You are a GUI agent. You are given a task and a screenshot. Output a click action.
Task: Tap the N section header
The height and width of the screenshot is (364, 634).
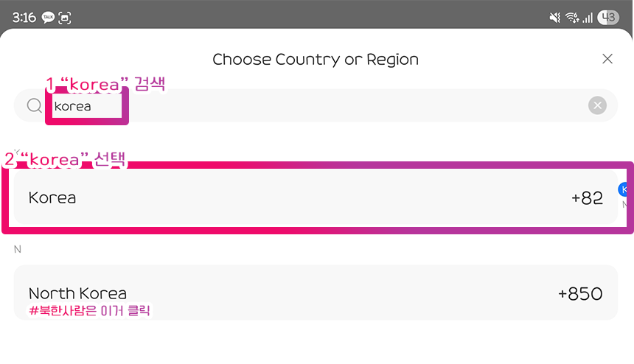tap(18, 249)
